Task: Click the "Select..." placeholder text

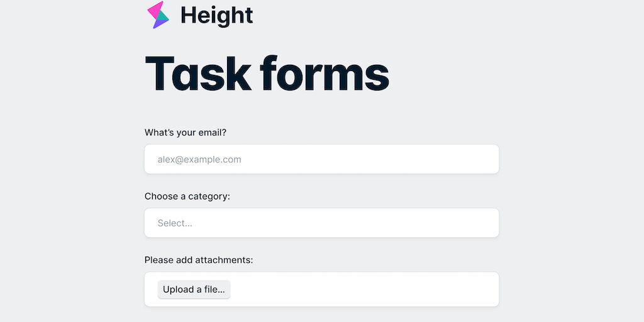Action: tap(175, 223)
